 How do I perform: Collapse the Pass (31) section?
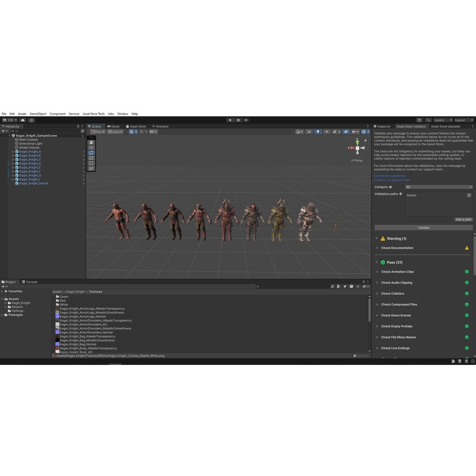coord(376,262)
